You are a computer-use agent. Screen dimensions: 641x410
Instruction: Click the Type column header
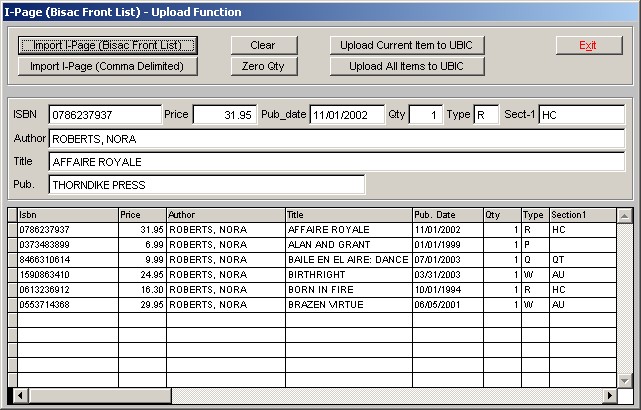pyautogui.click(x=536, y=215)
